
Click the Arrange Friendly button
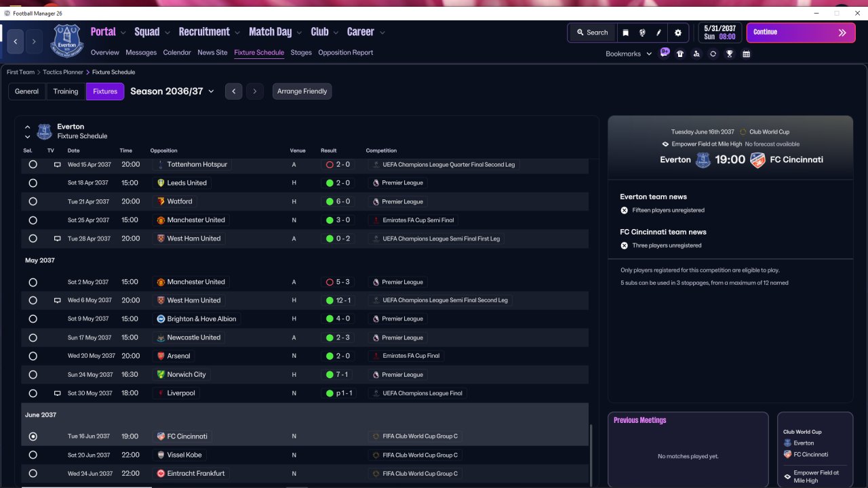click(x=302, y=91)
